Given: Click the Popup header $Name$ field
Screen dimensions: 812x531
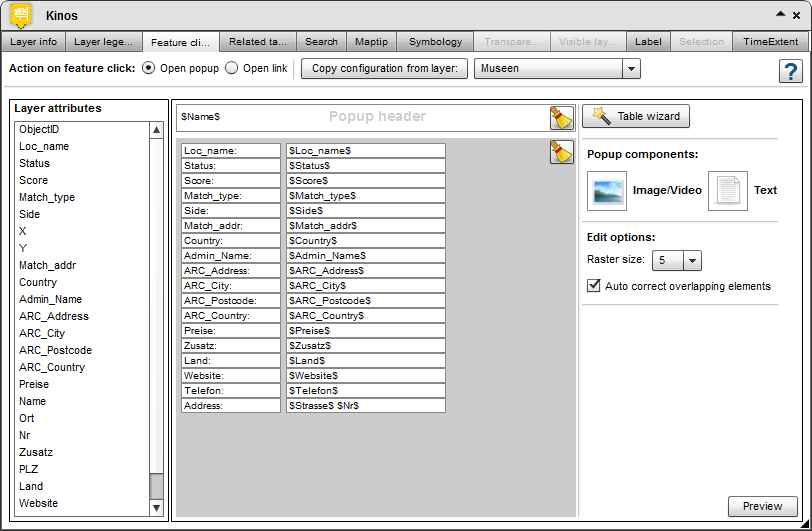Looking at the screenshot, I should click(362, 118).
